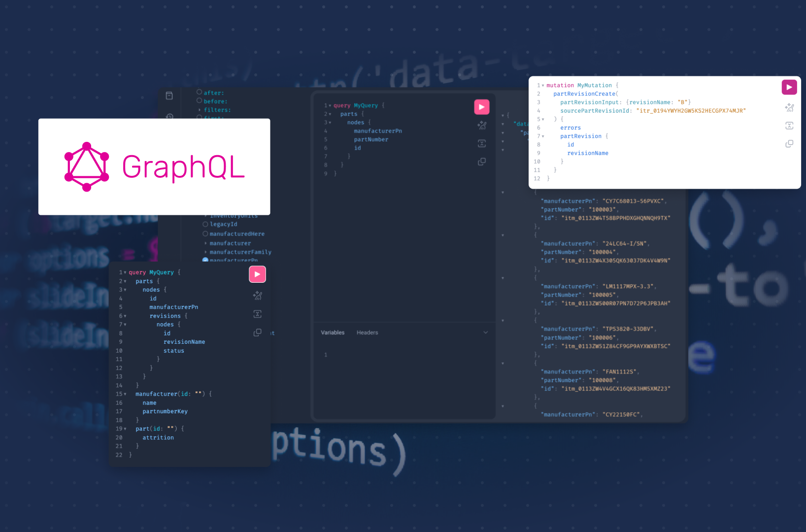Fold line 1 'query MyQuery' in the lower-left panel
This screenshot has height=532, width=806.
pos(125,272)
